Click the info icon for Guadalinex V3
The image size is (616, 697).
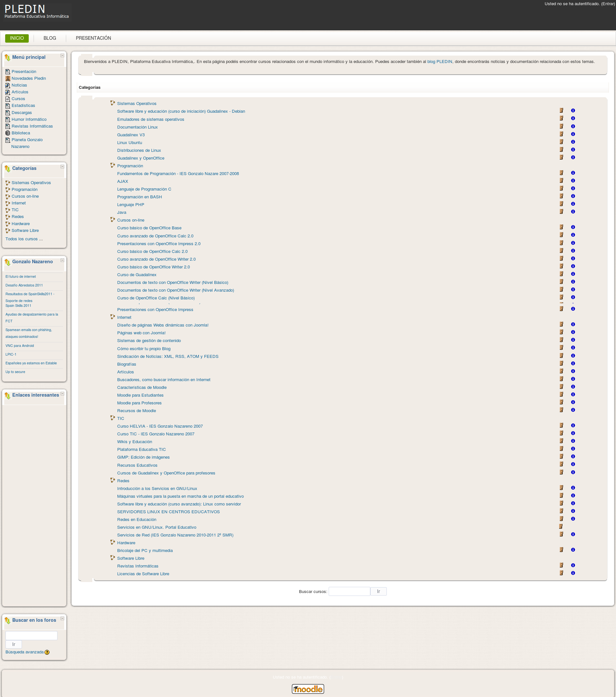pyautogui.click(x=573, y=134)
